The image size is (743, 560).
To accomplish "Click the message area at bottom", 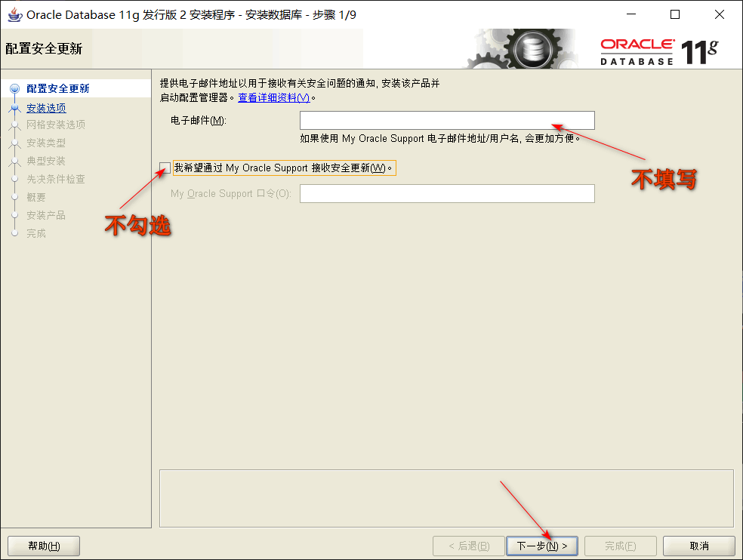I will [x=446, y=498].
